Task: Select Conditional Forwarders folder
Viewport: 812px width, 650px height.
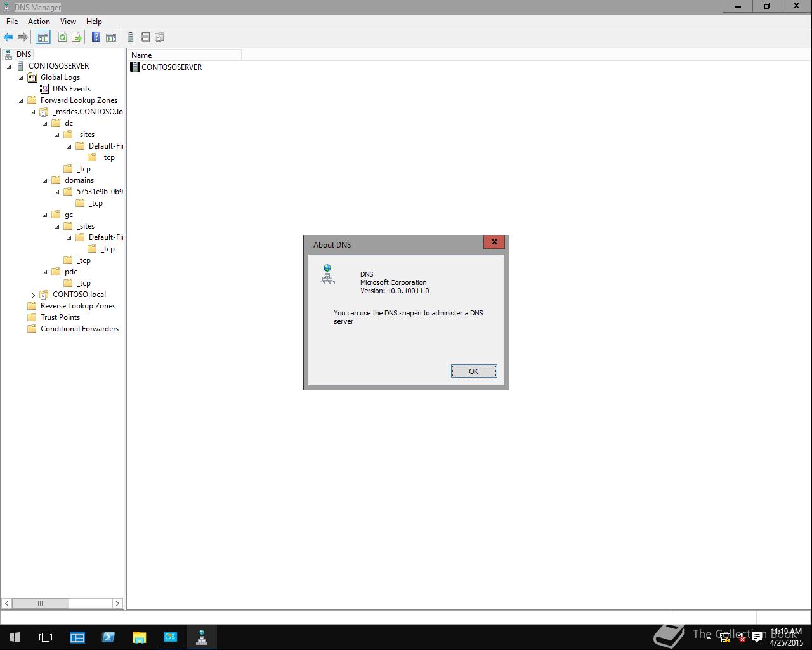Action: tap(79, 329)
